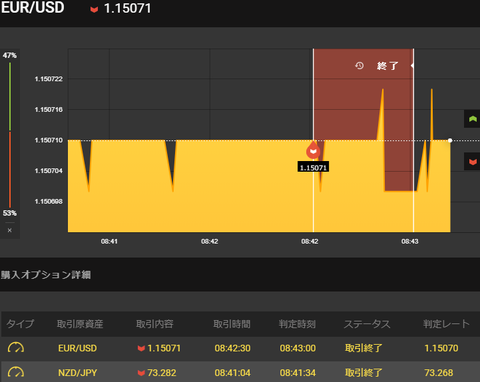Click the red portion of sentiment bar
The image size is (480, 382).
10,170
